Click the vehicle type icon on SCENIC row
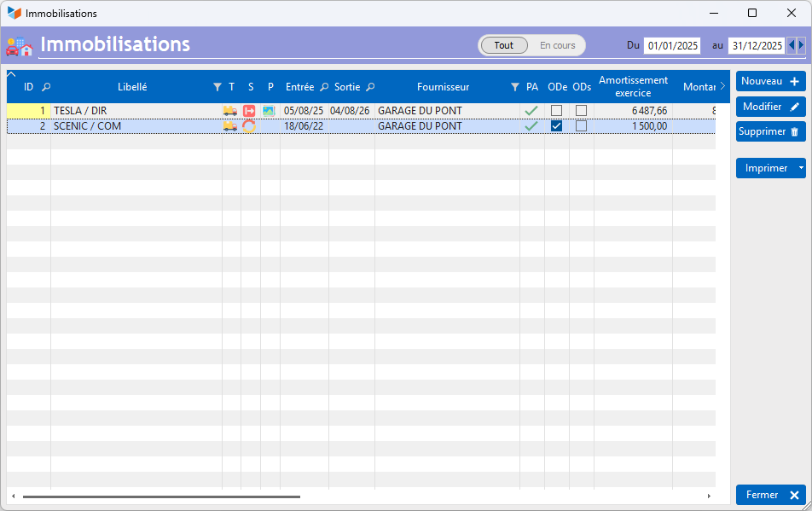 point(230,126)
